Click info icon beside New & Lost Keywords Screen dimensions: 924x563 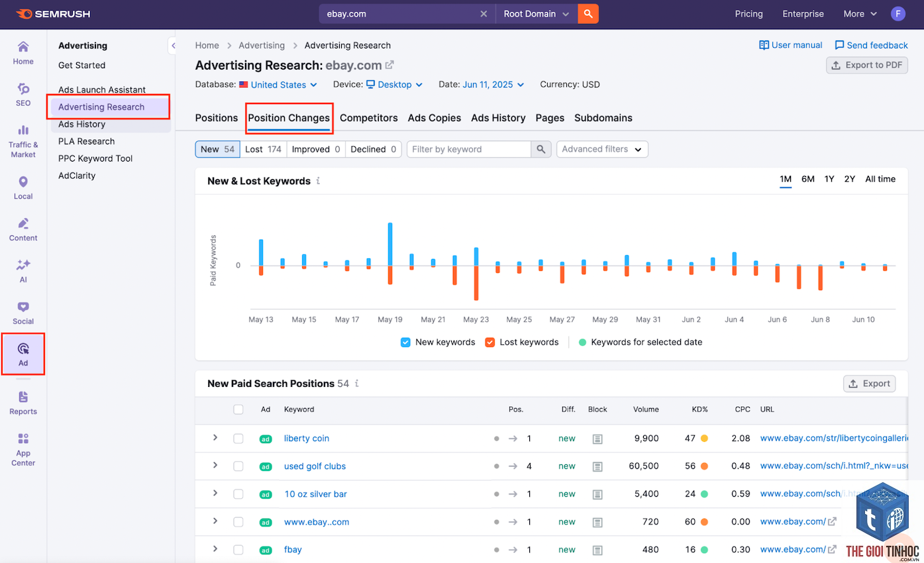click(318, 181)
